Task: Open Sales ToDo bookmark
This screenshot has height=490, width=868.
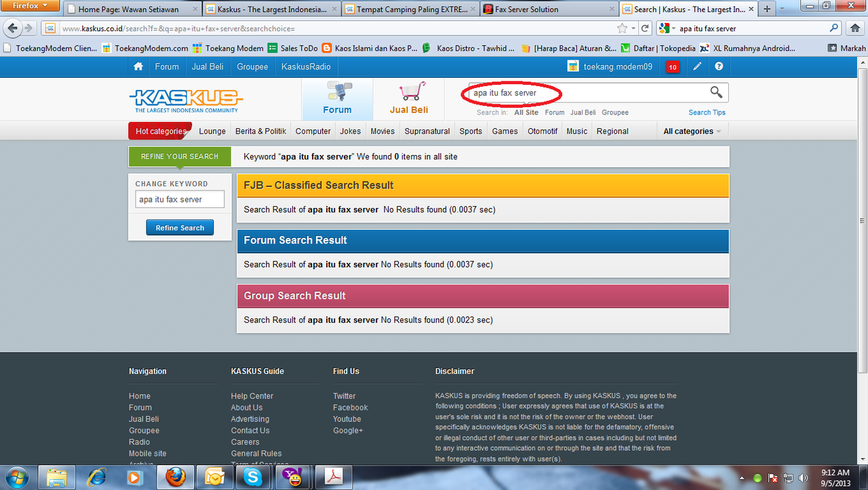Action: (x=293, y=48)
